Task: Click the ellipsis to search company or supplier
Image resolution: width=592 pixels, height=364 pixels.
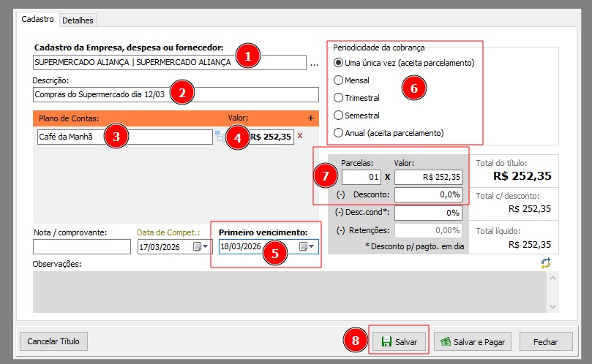Action: click(314, 64)
